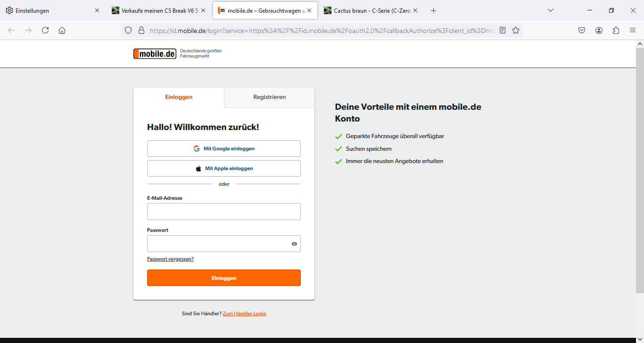Click the page vertical scrollbar
Viewport: 644px width, 343px height.
640,170
